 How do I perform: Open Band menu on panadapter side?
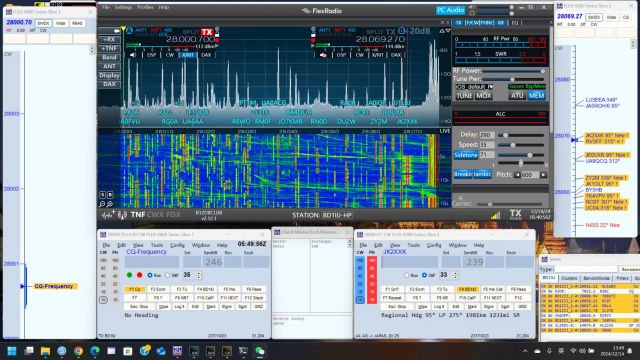click(x=109, y=58)
